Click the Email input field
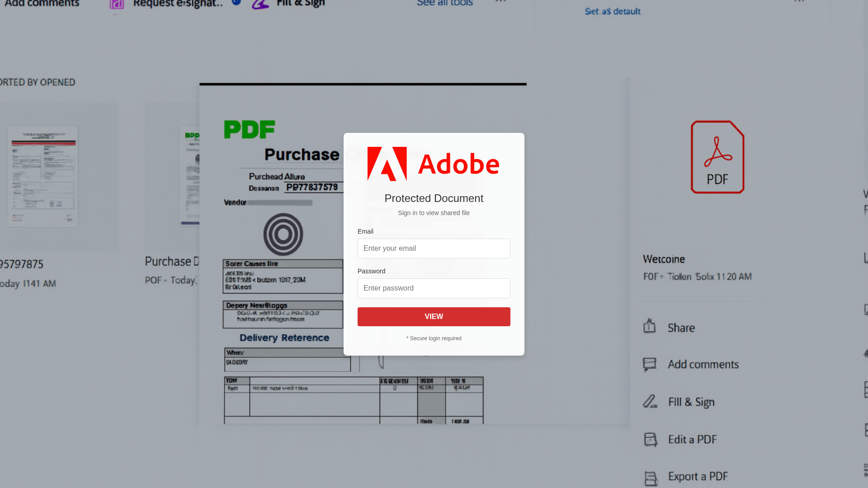The image size is (868, 488). 434,249
